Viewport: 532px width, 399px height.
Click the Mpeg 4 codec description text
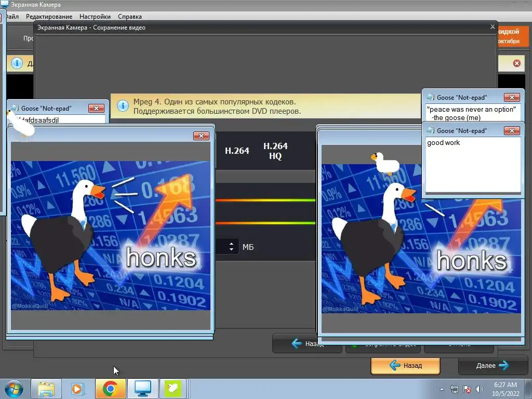pyautogui.click(x=217, y=106)
